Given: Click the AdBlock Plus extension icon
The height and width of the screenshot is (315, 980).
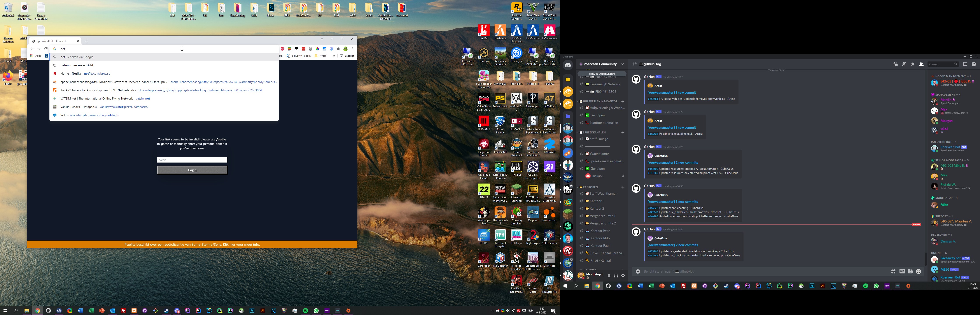Looking at the screenshot, I should click(x=282, y=49).
